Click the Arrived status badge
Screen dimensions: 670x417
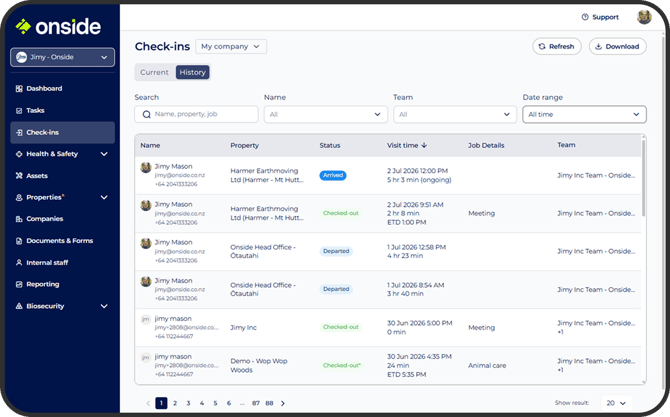[333, 175]
